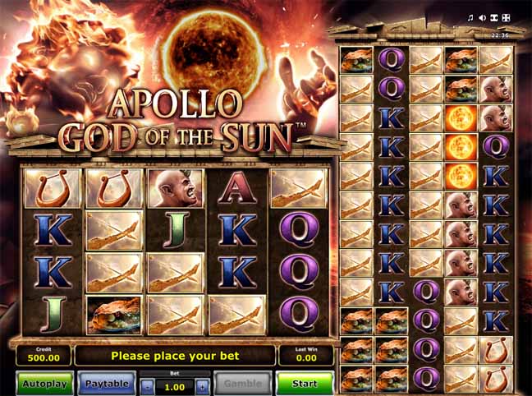Click the Last Win display
Viewport: 532px width, 396px height.
coord(306,355)
